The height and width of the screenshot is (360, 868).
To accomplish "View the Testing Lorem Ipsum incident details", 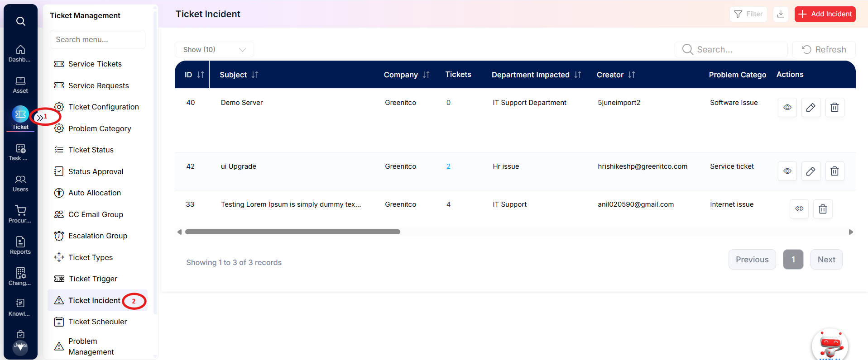I will pyautogui.click(x=799, y=209).
